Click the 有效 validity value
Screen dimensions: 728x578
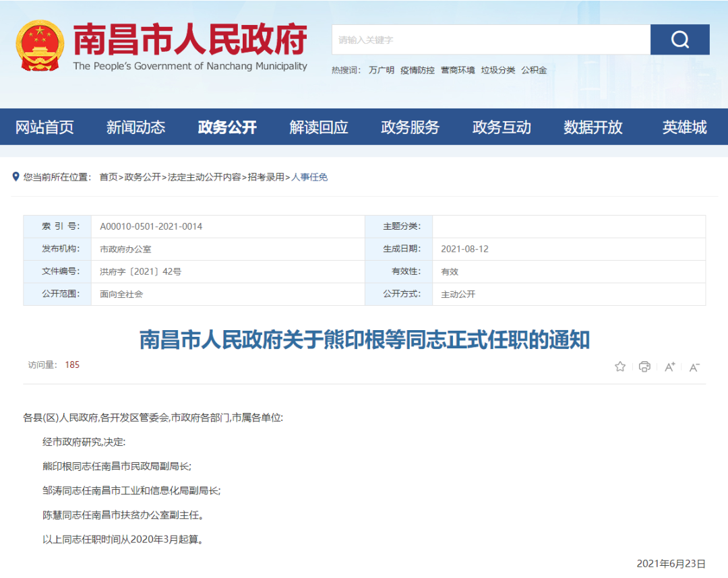coord(450,272)
